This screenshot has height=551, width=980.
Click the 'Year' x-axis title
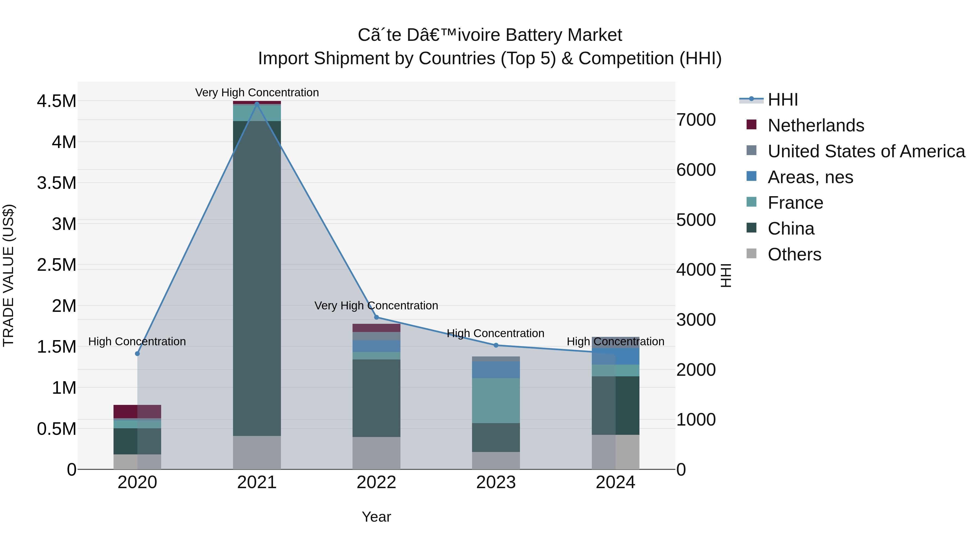click(376, 517)
